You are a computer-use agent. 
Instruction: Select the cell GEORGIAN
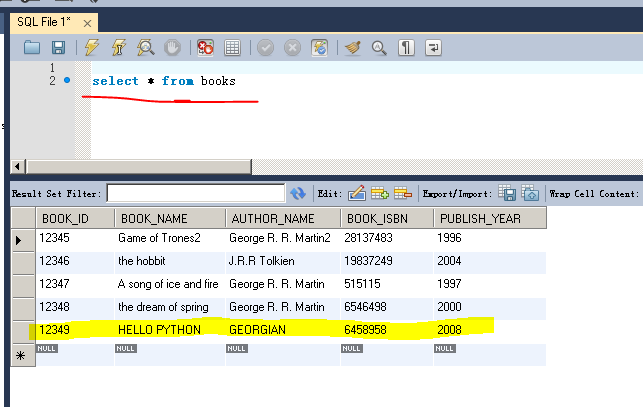283,330
